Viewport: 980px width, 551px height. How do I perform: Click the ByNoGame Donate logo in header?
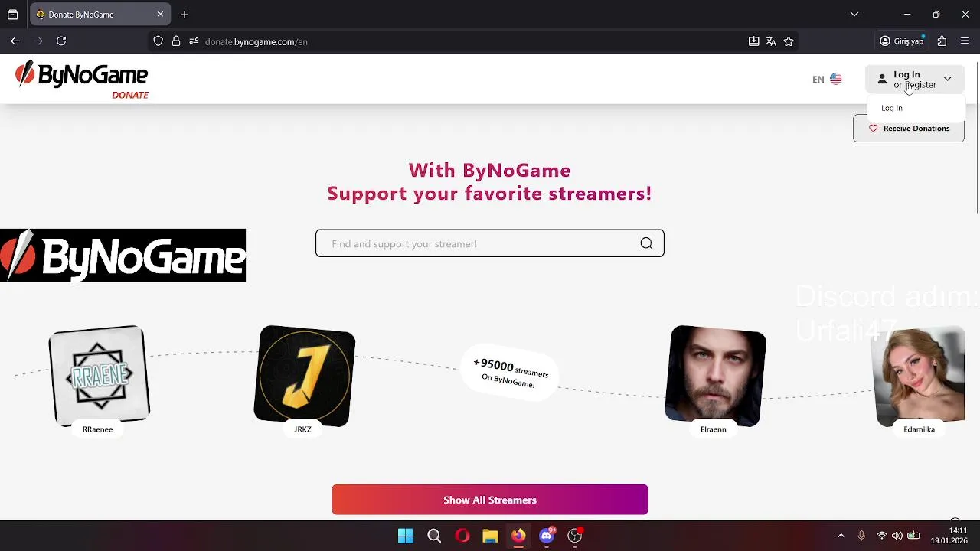point(82,80)
